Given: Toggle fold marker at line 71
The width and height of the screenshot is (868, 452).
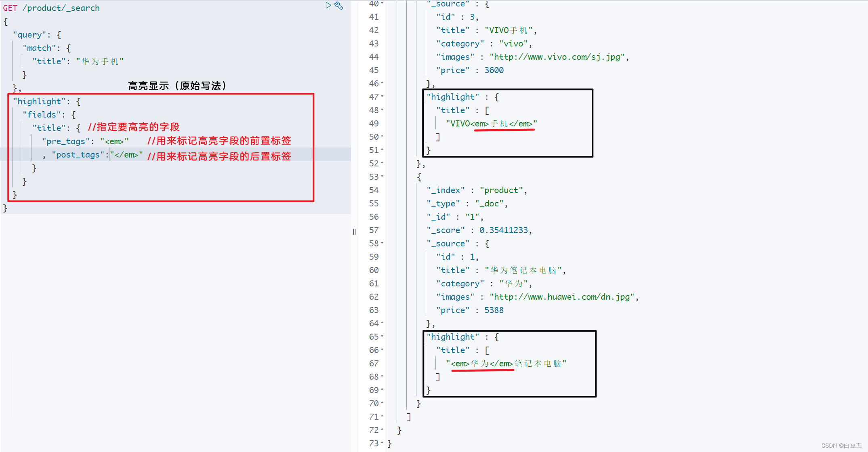Looking at the screenshot, I should click(382, 416).
